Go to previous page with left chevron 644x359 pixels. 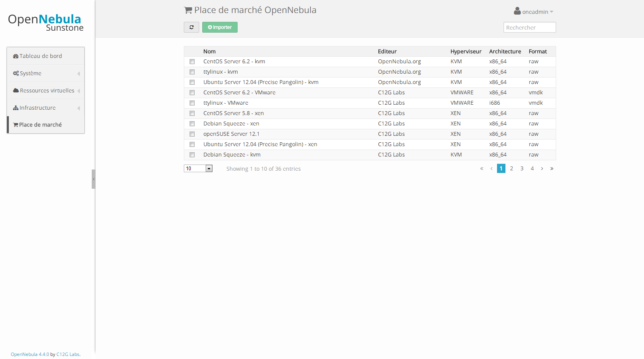coord(491,168)
